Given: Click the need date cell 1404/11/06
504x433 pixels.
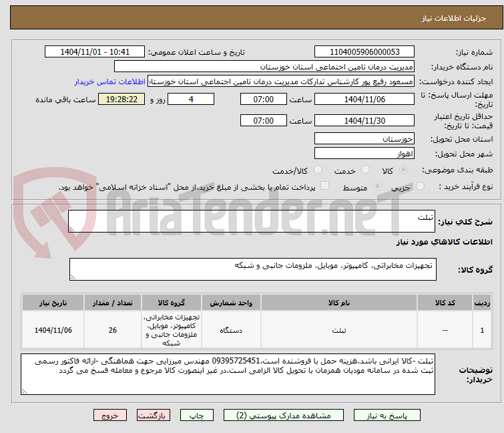Looking at the screenshot, I should pos(53,330).
